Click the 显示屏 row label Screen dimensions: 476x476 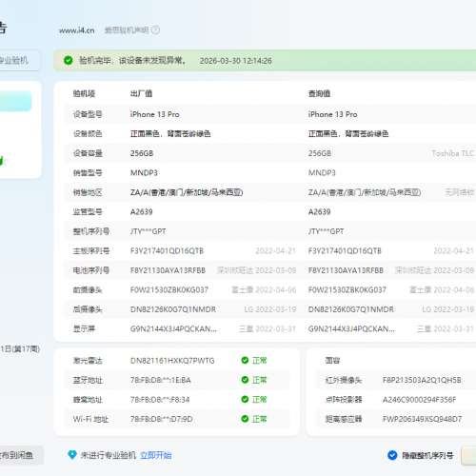(84, 328)
